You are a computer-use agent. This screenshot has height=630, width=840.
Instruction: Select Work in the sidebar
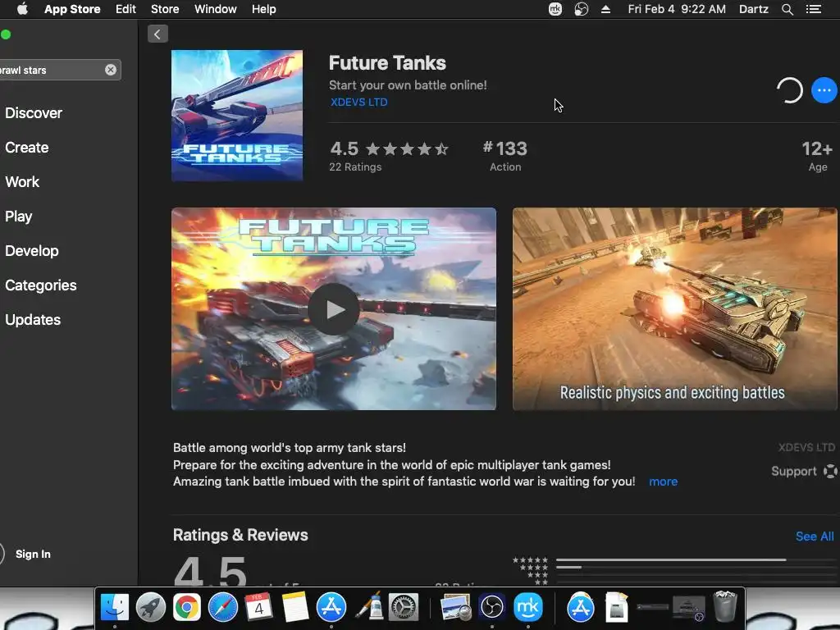(22, 181)
